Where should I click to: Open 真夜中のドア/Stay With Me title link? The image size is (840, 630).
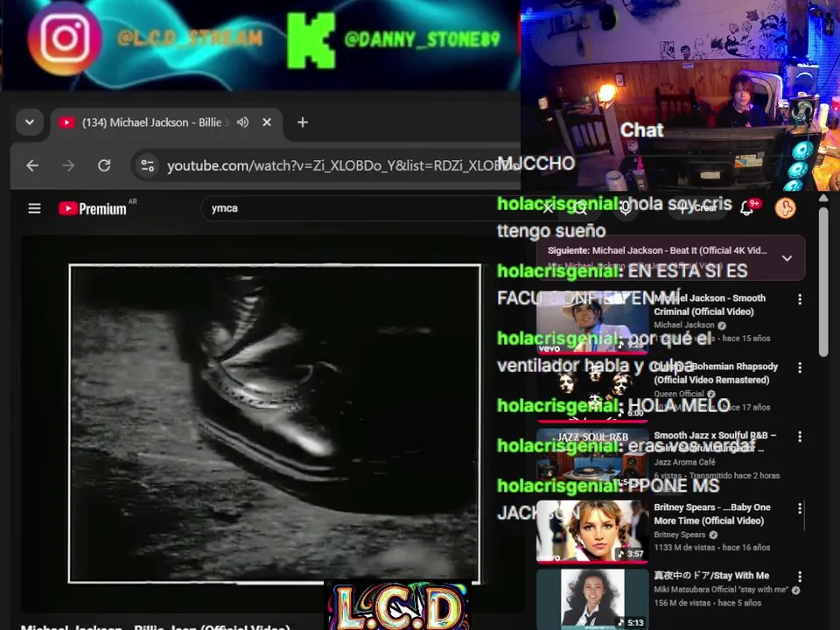pyautogui.click(x=711, y=576)
